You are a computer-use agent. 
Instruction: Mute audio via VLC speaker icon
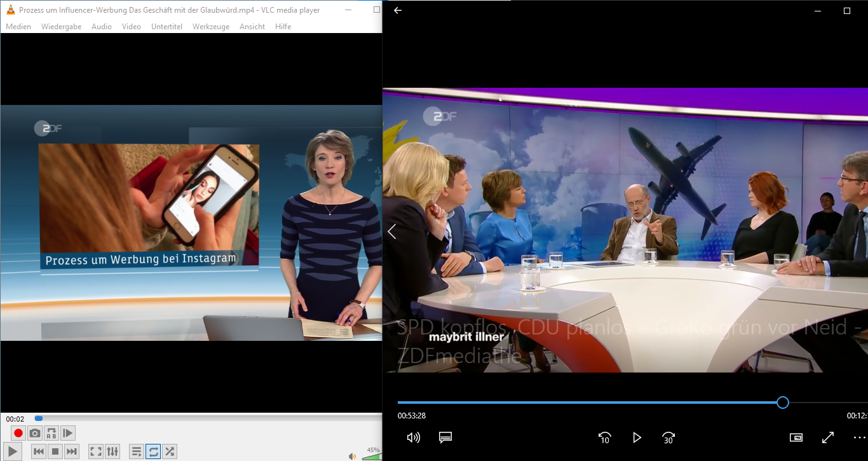[352, 456]
